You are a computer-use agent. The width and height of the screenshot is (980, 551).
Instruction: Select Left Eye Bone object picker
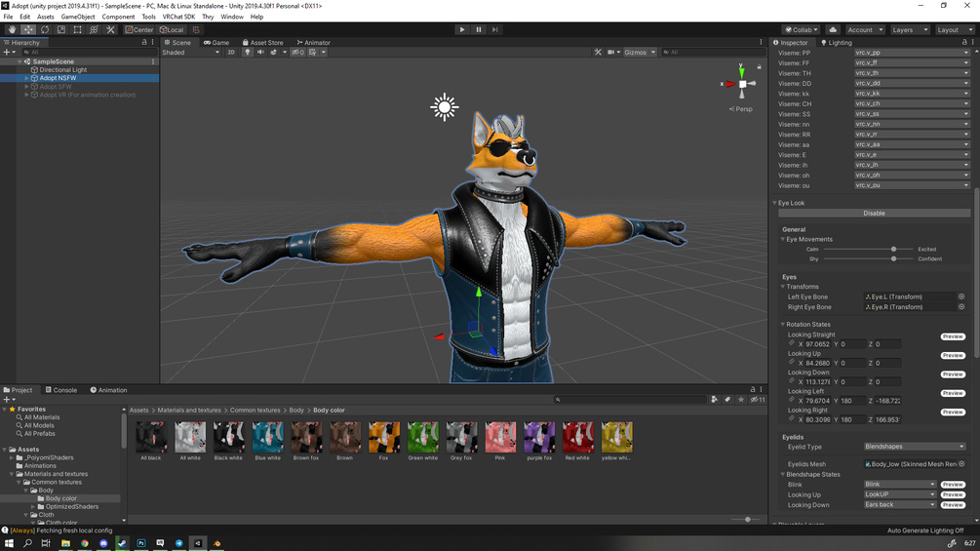[961, 296]
